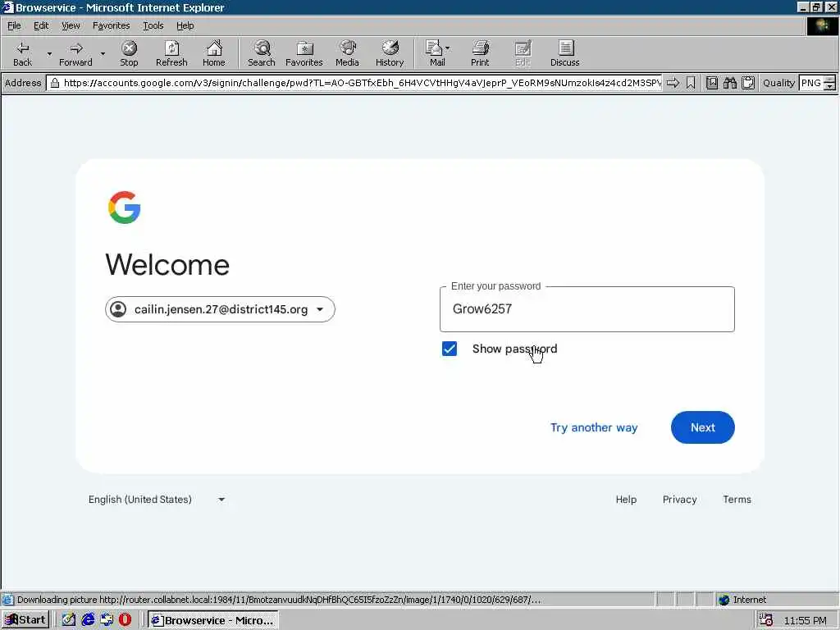The width and height of the screenshot is (840, 630).
Task: Open the bookmarks book icon
Action: 711,83
